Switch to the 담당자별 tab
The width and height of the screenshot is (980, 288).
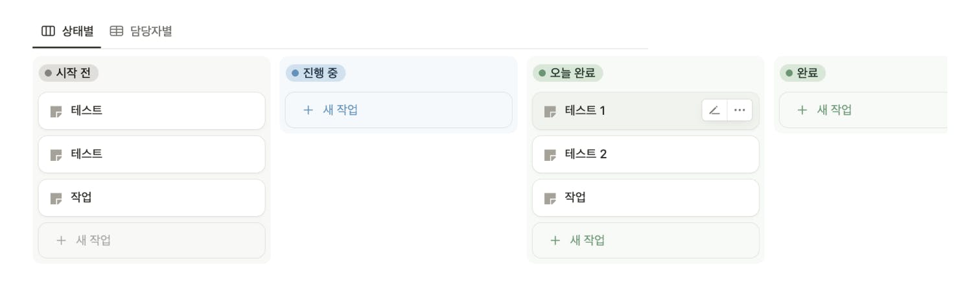point(141,31)
